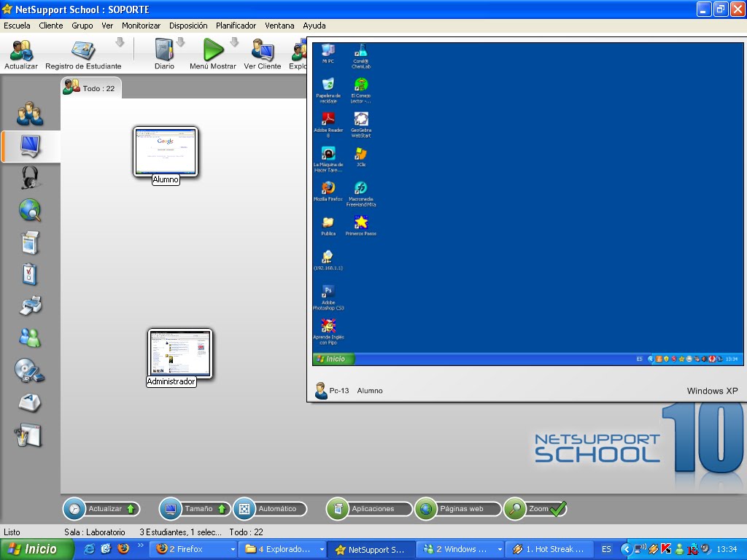Click the Sala : Laboratorio status bar entry
747x560 pixels.
95,532
